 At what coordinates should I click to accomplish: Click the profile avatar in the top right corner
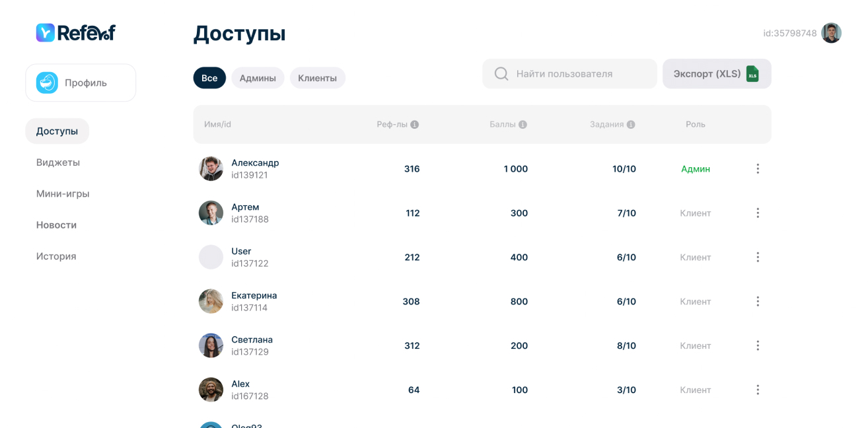pyautogui.click(x=831, y=32)
